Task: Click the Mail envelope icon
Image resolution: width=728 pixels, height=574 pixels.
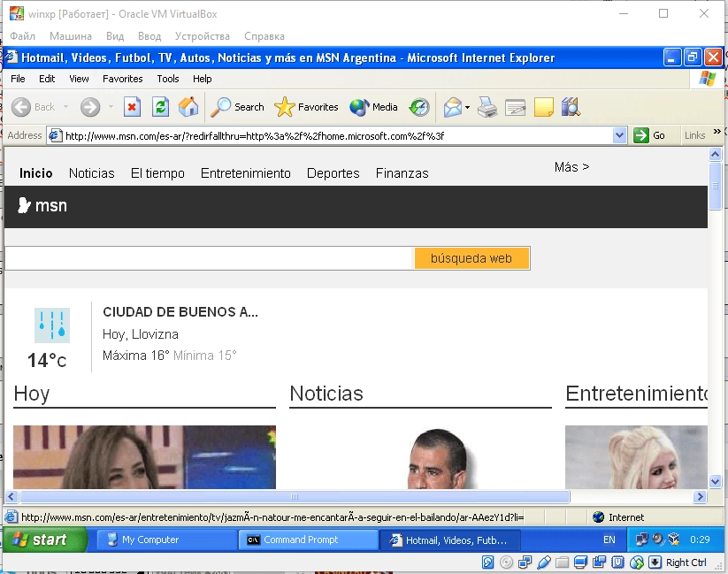Action: pyautogui.click(x=453, y=107)
